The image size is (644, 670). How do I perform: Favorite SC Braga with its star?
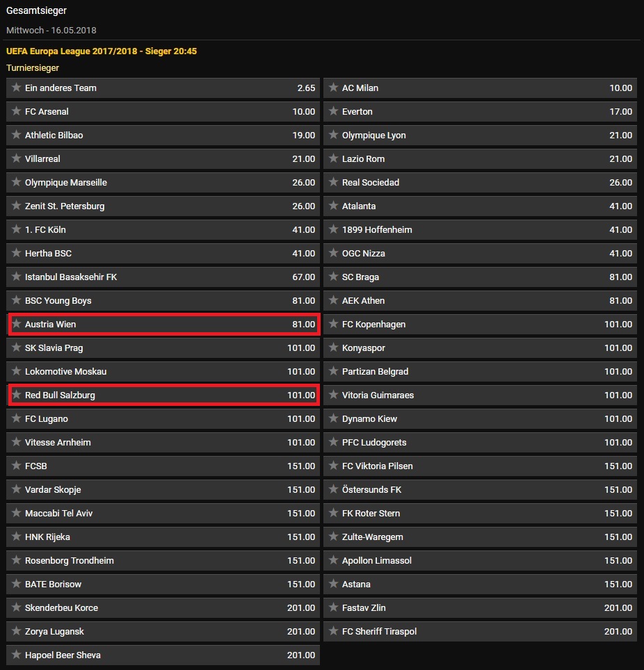click(x=334, y=277)
